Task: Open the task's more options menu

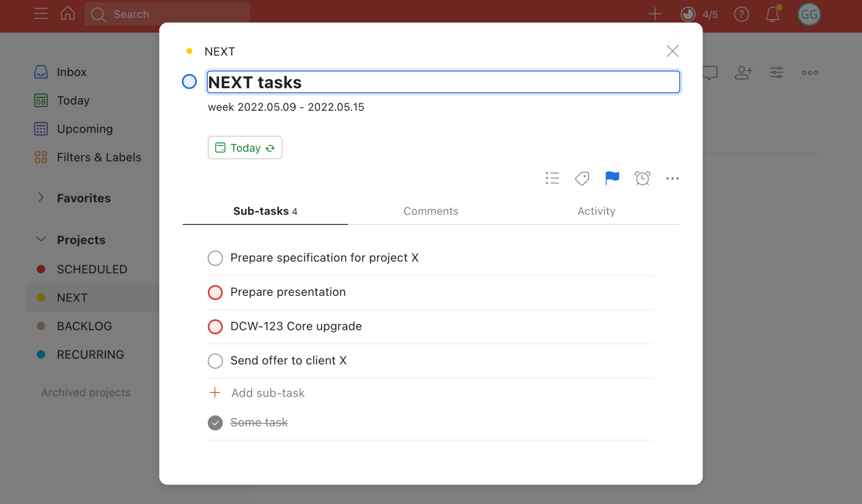Action: tap(672, 178)
